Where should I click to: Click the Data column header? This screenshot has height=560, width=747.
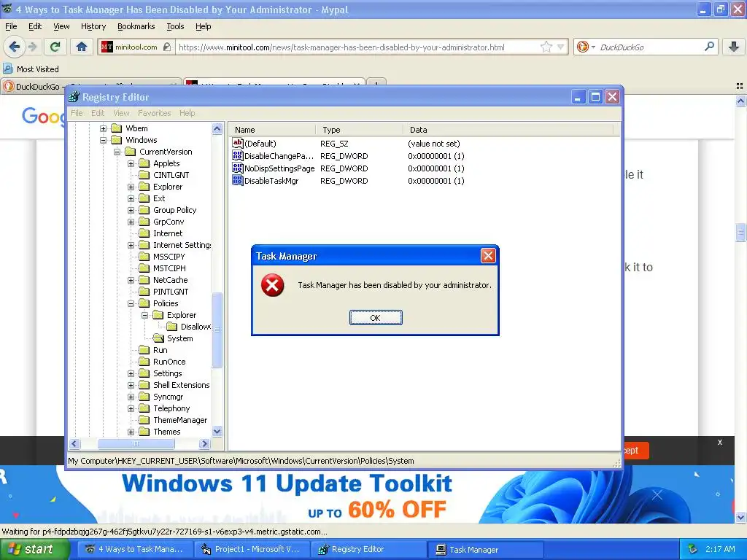[508, 130]
